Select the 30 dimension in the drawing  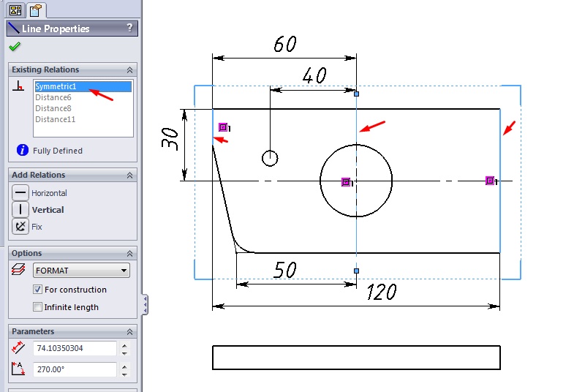[x=170, y=139]
